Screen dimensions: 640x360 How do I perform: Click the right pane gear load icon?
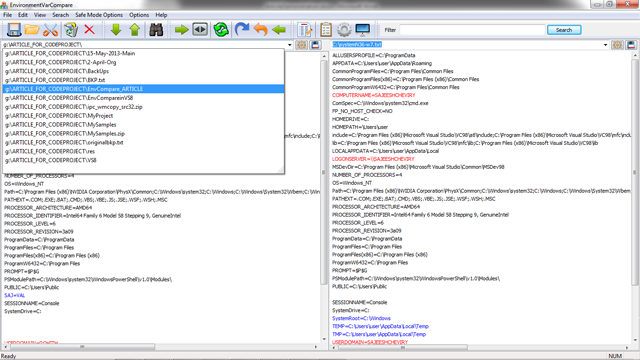(617, 45)
